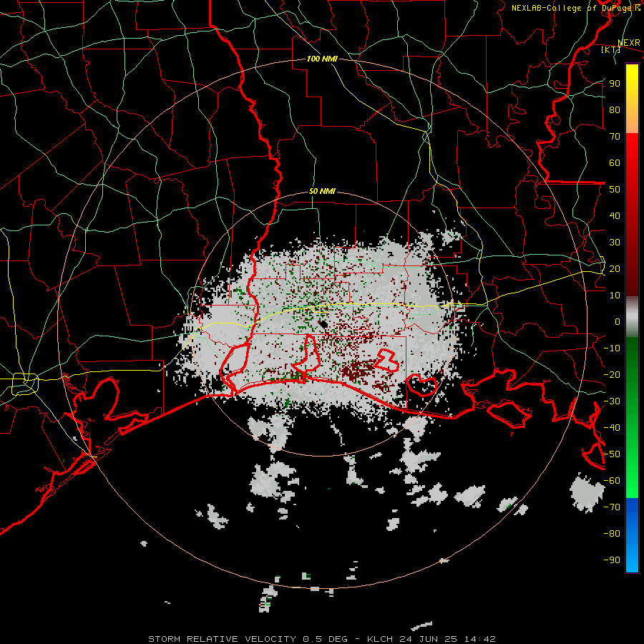Click the yellow Houston highway loop
Image resolution: width=644 pixels, height=644 pixels.
[25, 384]
